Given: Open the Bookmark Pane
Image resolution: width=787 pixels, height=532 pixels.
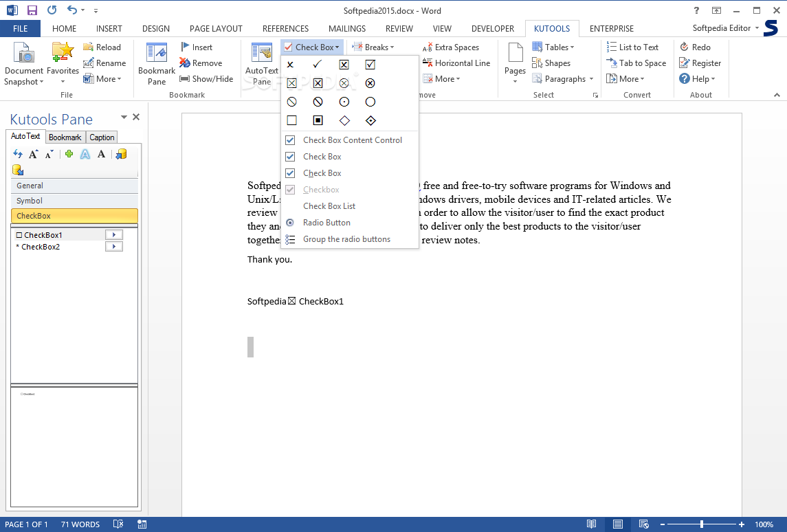Looking at the screenshot, I should pyautogui.click(x=157, y=64).
